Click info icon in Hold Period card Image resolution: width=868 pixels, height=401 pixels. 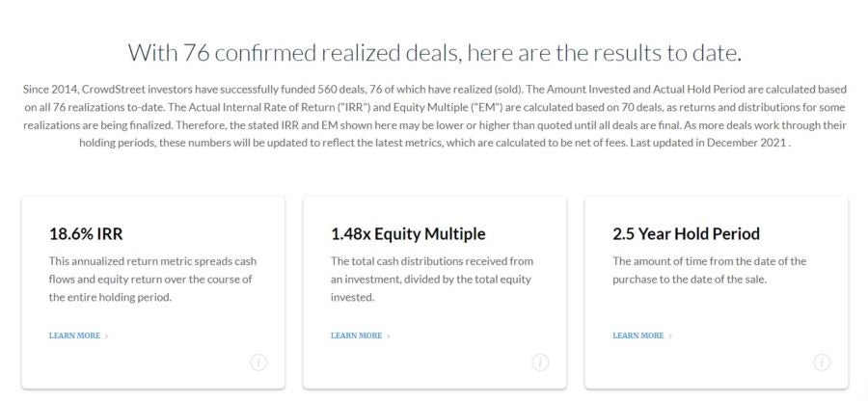click(x=822, y=362)
